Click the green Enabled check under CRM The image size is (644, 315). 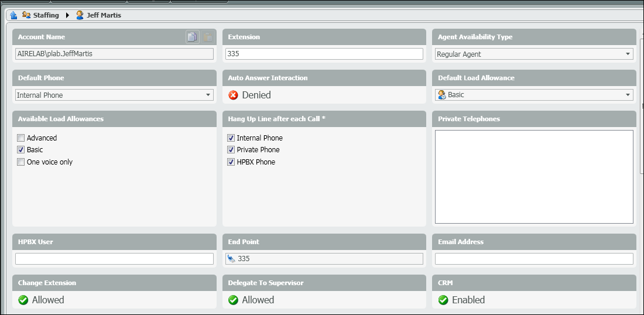pos(444,300)
